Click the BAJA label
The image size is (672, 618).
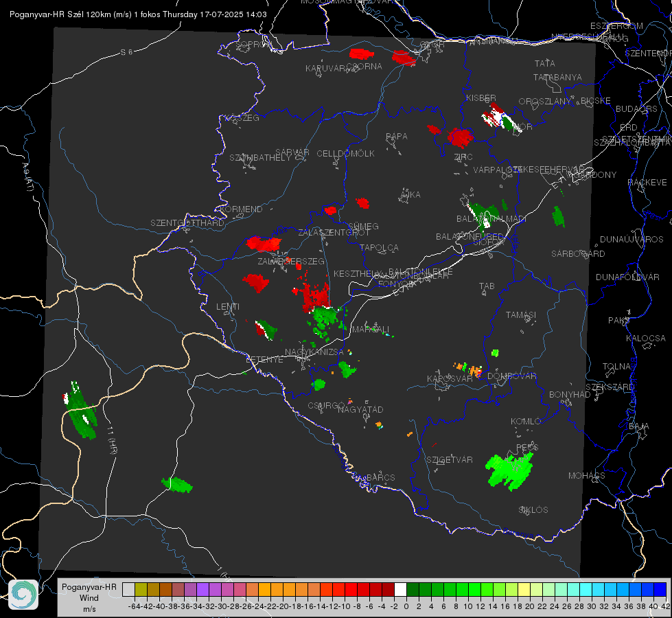[x=639, y=426]
